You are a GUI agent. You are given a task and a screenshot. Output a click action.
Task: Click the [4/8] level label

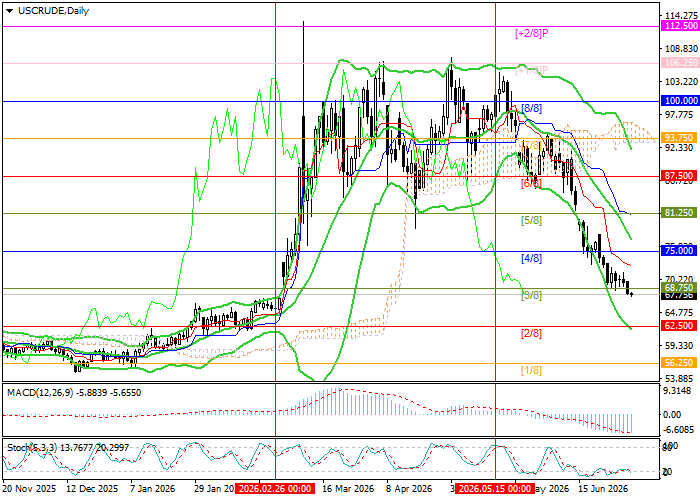pyautogui.click(x=531, y=258)
